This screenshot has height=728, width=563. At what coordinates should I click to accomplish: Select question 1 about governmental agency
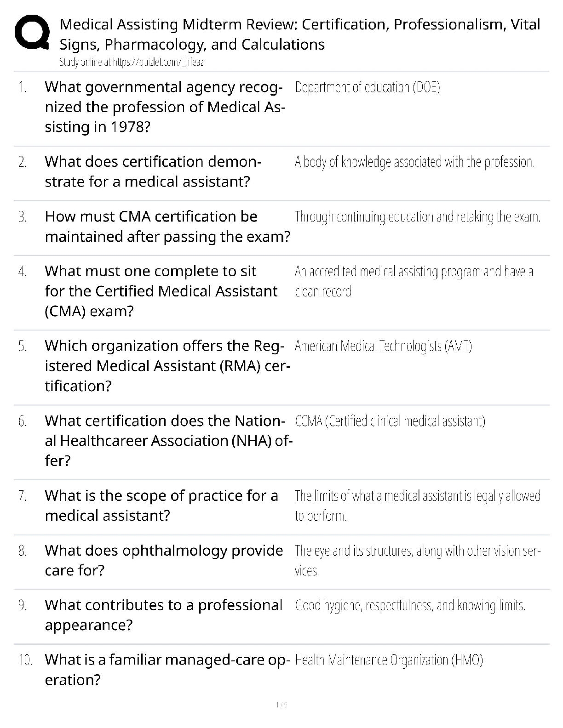(164, 107)
